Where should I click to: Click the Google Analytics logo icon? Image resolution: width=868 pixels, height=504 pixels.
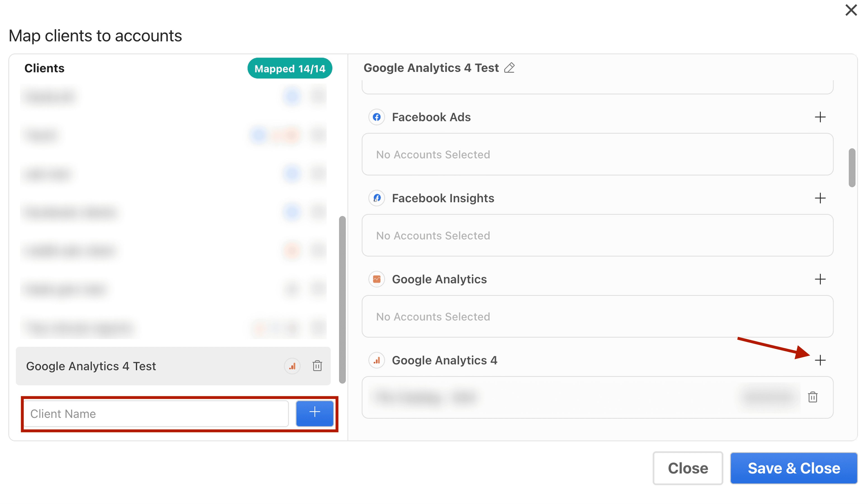point(377,279)
